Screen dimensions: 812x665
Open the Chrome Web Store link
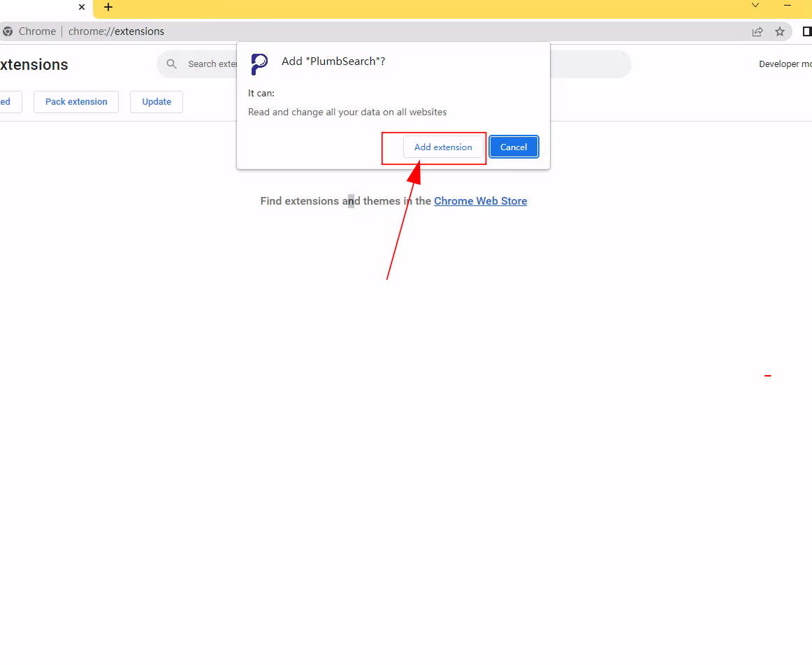click(x=480, y=201)
